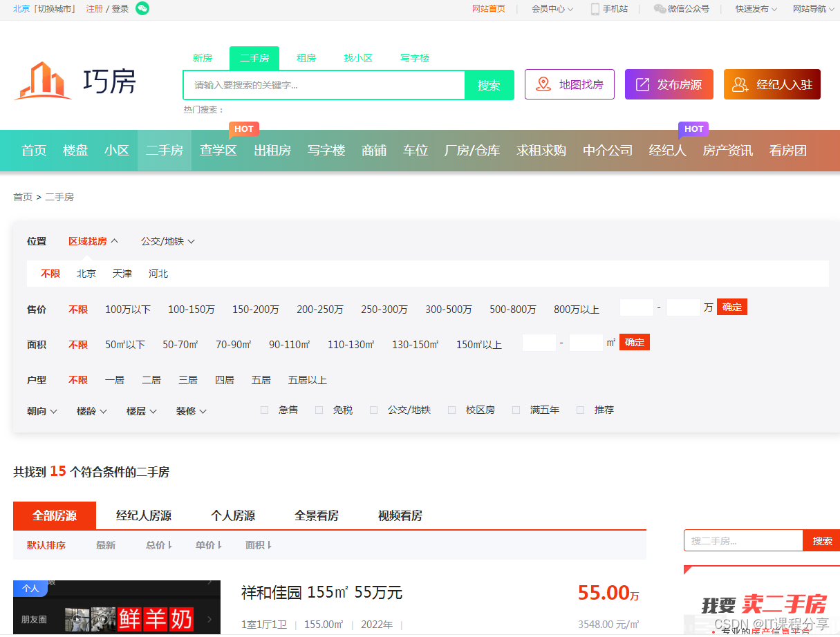
Task: Click the WeChat official account icon
Action: tap(660, 9)
